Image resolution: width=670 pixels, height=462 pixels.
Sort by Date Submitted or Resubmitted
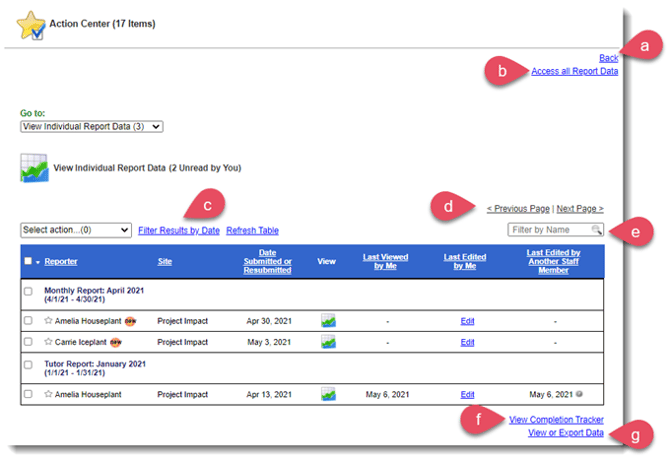[267, 262]
